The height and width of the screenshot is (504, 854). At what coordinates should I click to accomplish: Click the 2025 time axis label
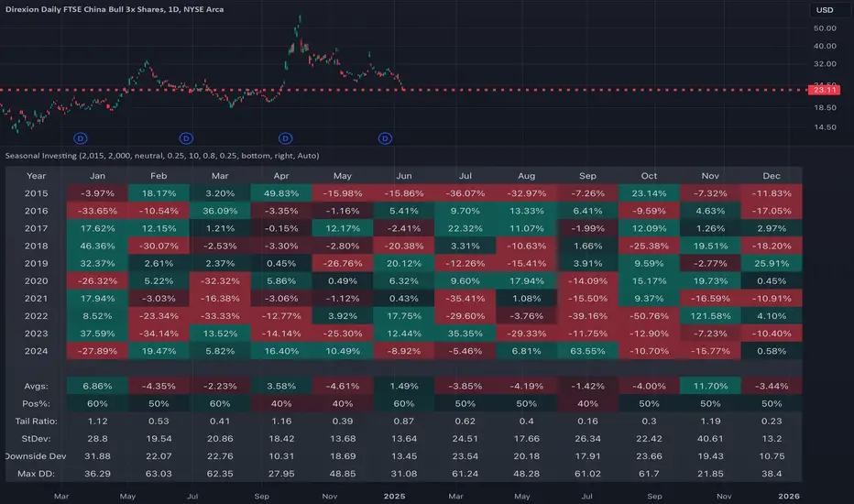tap(394, 497)
